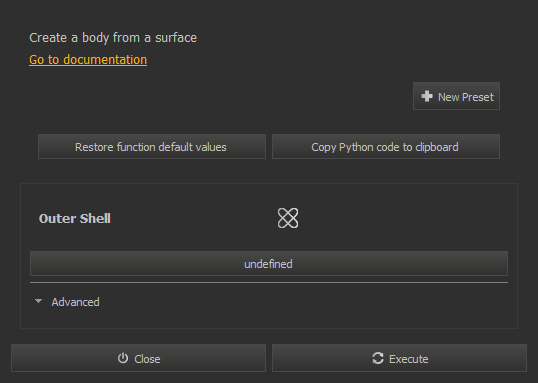Click the 'Execute' text label
538x383 pixels.
[408, 359]
